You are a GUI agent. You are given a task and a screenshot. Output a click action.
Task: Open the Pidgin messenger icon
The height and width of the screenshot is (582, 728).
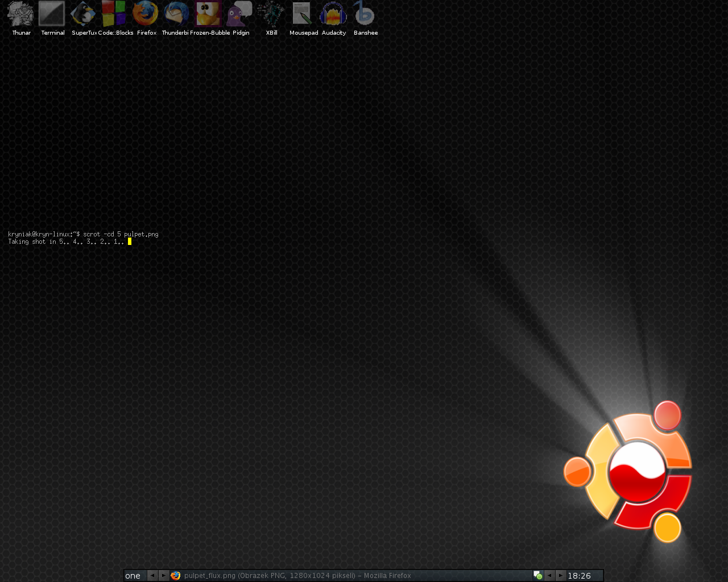(241, 14)
